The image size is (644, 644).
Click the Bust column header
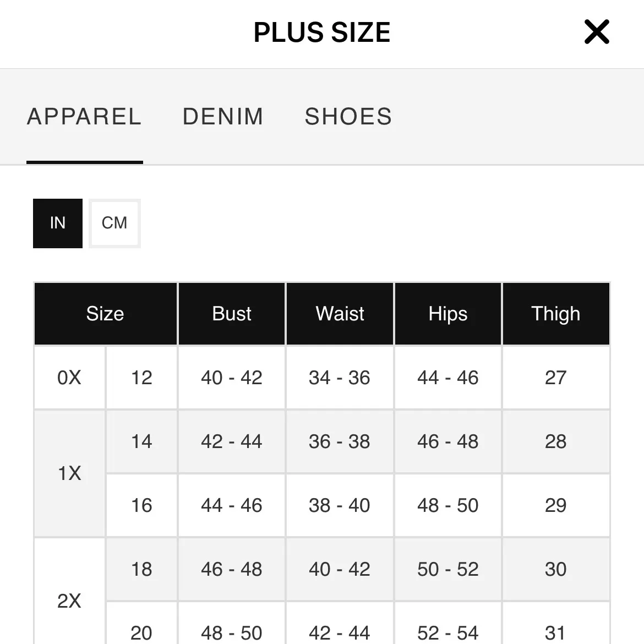232,314
